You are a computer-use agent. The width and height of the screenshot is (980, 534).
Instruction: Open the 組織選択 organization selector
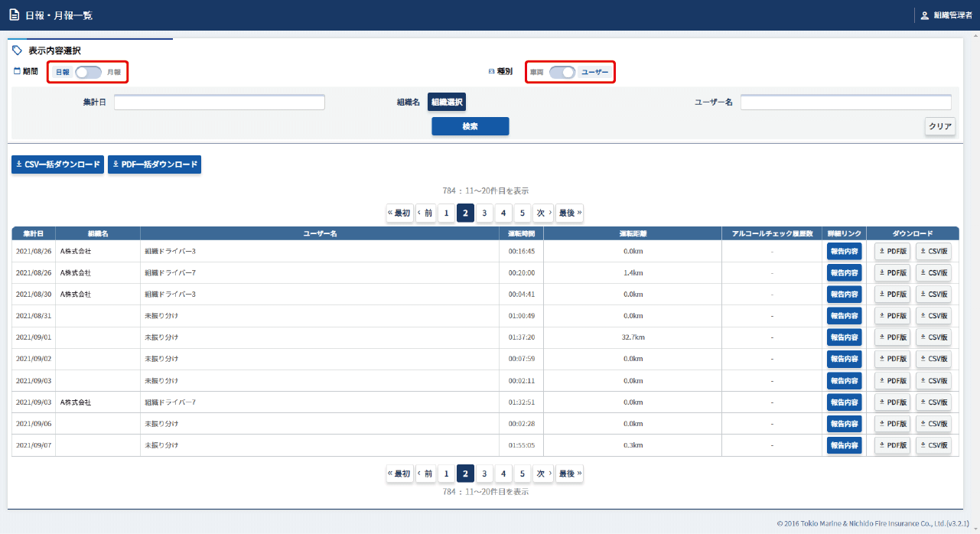coord(447,103)
